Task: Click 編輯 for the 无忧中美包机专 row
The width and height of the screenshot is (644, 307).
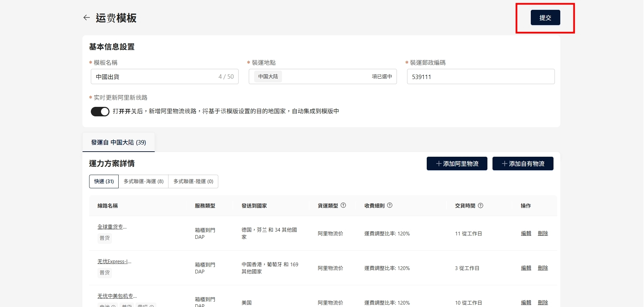Action: pos(526,303)
